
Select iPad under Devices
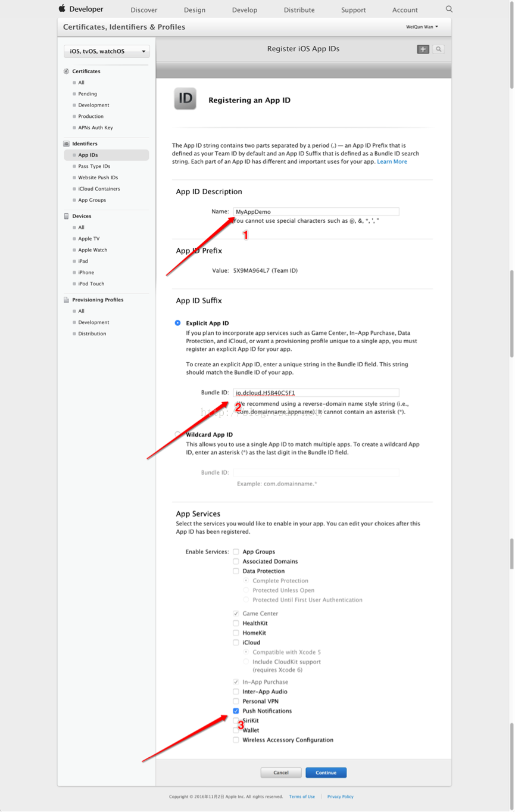click(x=83, y=262)
